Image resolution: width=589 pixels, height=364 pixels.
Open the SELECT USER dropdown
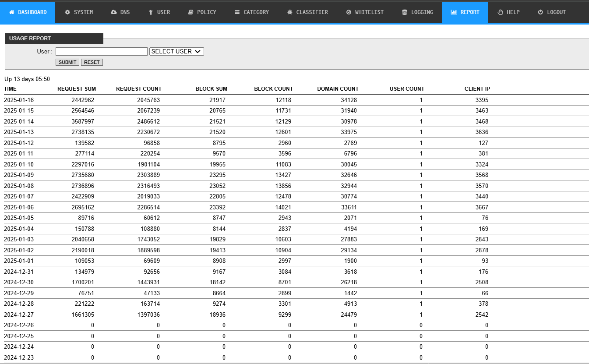[x=176, y=52]
